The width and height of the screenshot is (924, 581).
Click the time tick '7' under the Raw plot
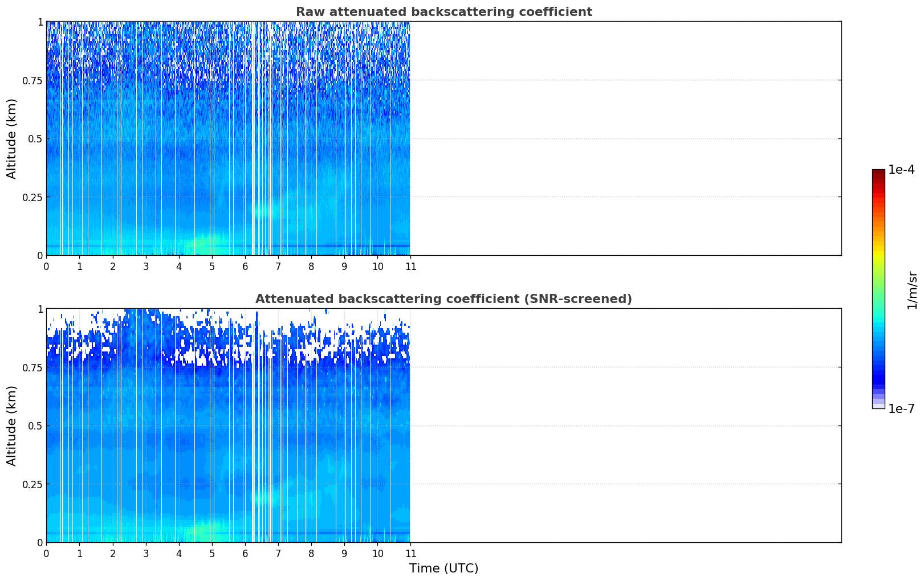coord(278,266)
